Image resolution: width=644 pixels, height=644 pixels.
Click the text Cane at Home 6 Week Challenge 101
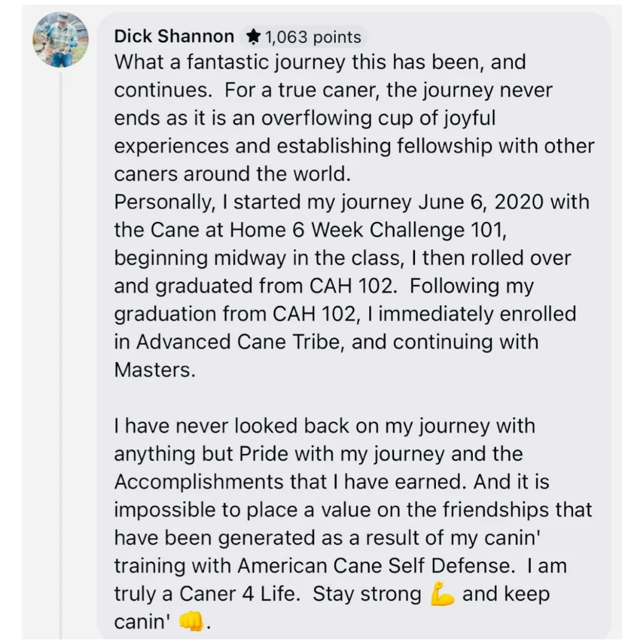click(327, 230)
